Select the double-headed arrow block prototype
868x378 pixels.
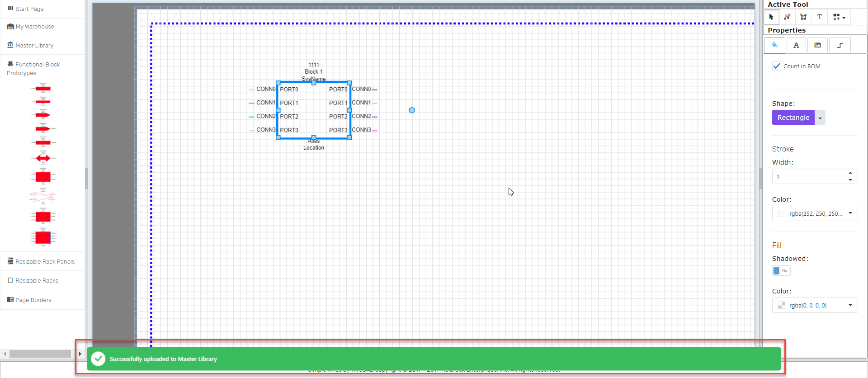pos(43,158)
